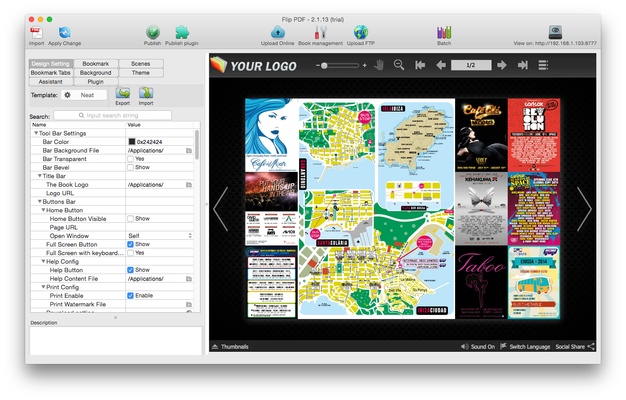The image size is (626, 400).
Task: Browse for Bar Background File
Action: pyautogui.click(x=189, y=150)
